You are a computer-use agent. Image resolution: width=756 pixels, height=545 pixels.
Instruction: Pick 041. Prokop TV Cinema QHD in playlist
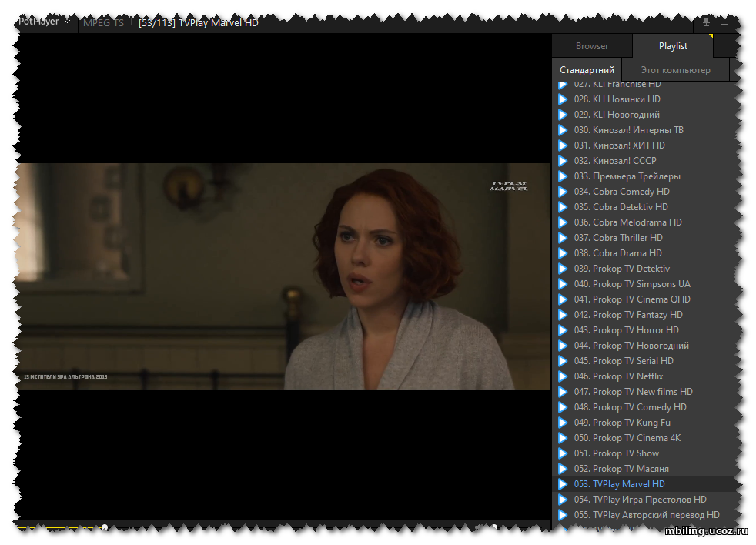click(644, 299)
